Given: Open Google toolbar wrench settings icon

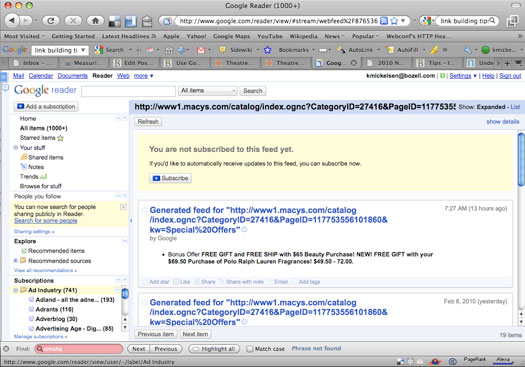Looking at the screenshot, I should [x=467, y=50].
